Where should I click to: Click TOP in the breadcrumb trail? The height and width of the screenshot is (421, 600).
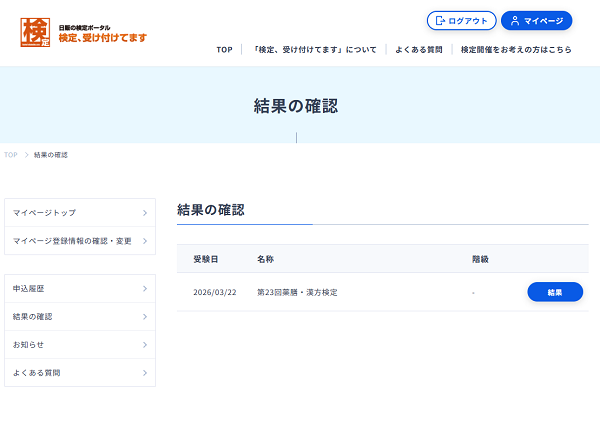pos(11,155)
